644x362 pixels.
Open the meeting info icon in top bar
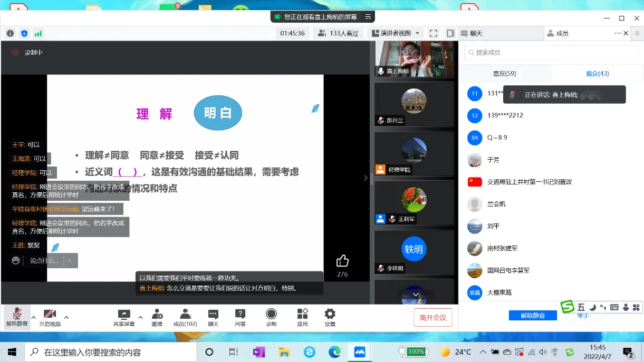(10, 33)
